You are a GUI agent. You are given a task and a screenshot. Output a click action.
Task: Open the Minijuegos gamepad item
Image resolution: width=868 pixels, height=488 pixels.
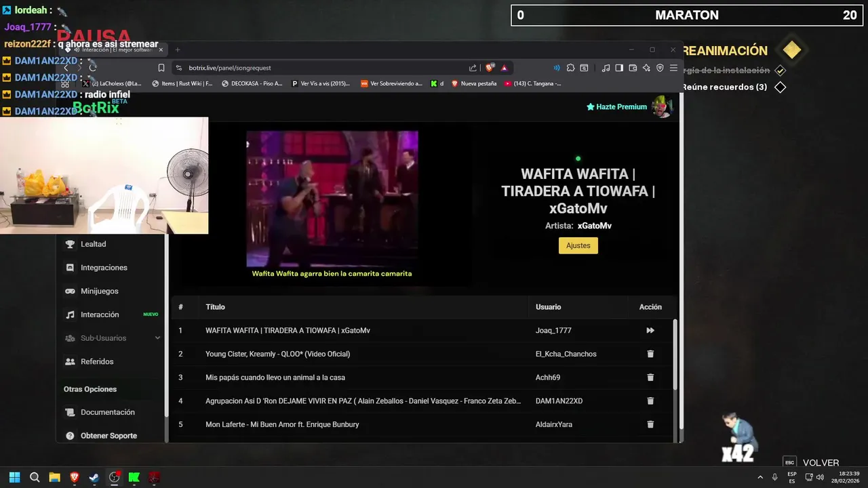pos(70,291)
